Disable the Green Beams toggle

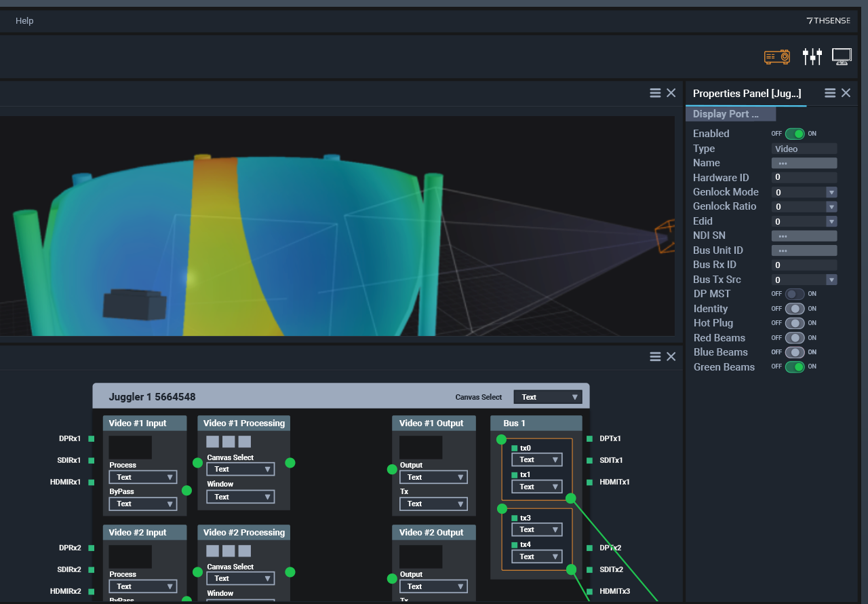coord(795,367)
